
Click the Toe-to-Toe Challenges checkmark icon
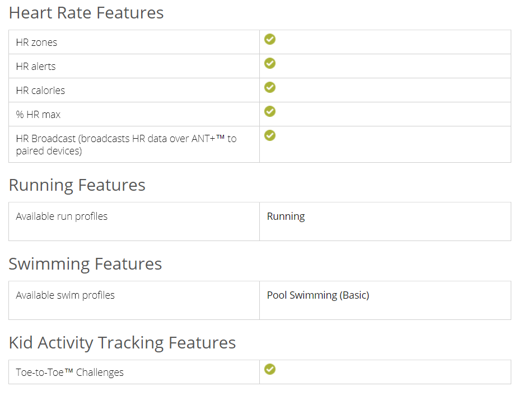point(270,369)
